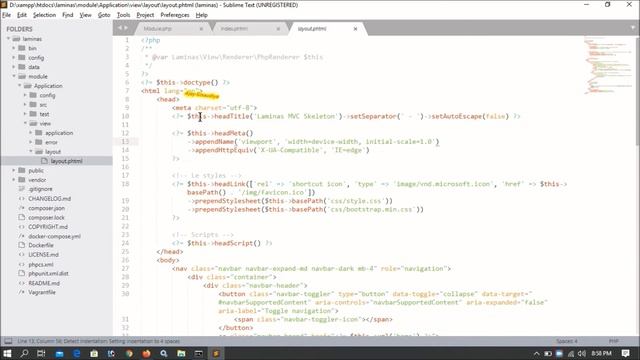Expand the vendor folder
Screen dimensions: 640x360
pos(14,180)
